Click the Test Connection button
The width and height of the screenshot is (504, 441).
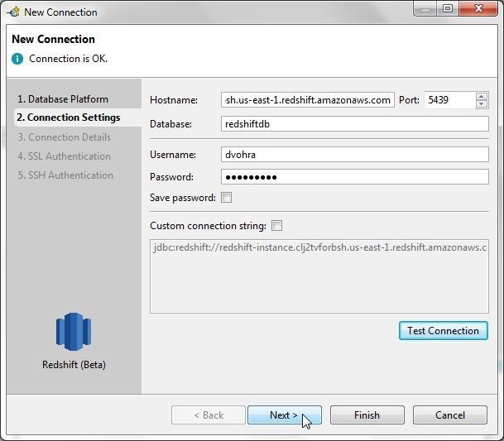point(444,331)
